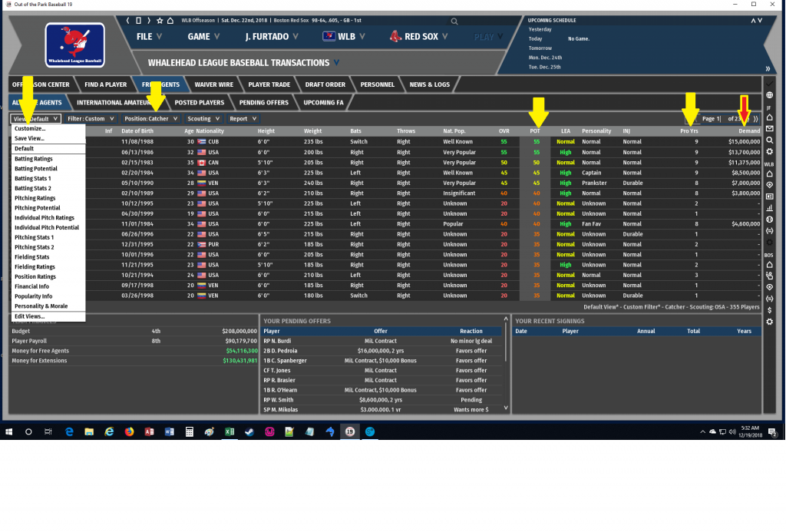The image size is (786, 532).
Task: Sort by the OVR column header
Action: point(504,131)
